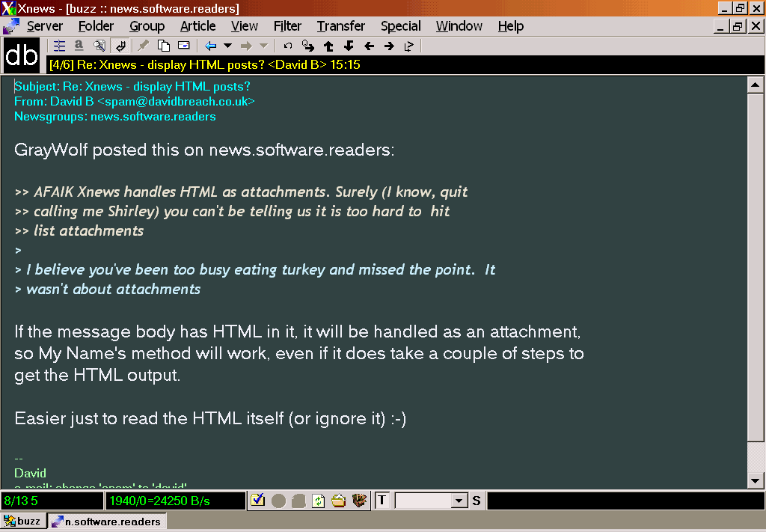Open the status bar combo box dropdown arrow
Image resolution: width=766 pixels, height=532 pixels.
[x=459, y=501]
